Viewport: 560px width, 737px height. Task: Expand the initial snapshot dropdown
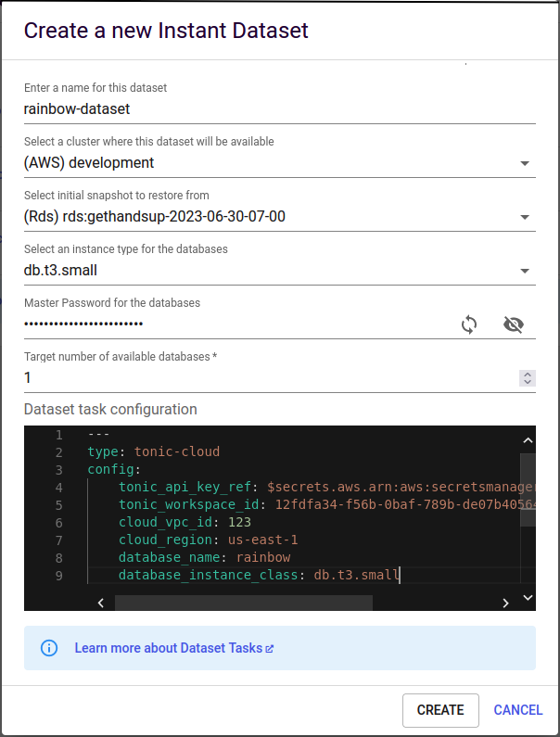tap(524, 217)
